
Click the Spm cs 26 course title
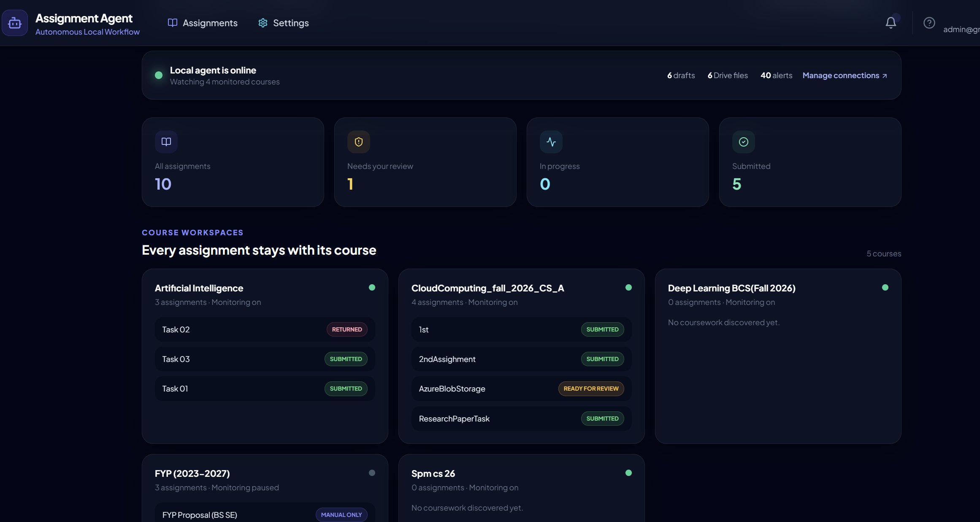pos(433,473)
